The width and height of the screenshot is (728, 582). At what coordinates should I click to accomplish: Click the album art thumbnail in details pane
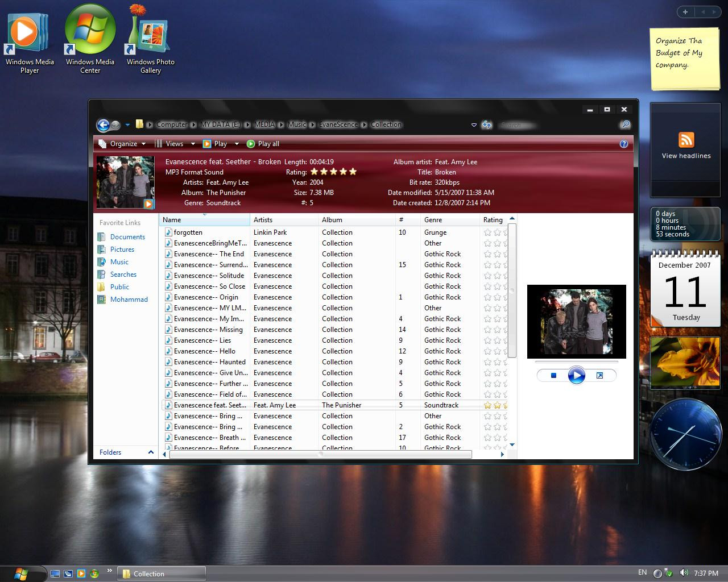(125, 182)
